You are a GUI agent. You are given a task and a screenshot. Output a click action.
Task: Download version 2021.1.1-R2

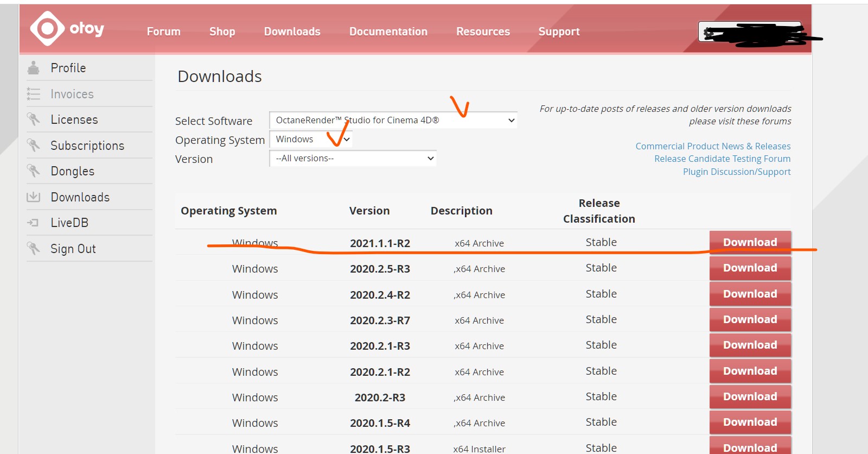point(750,242)
